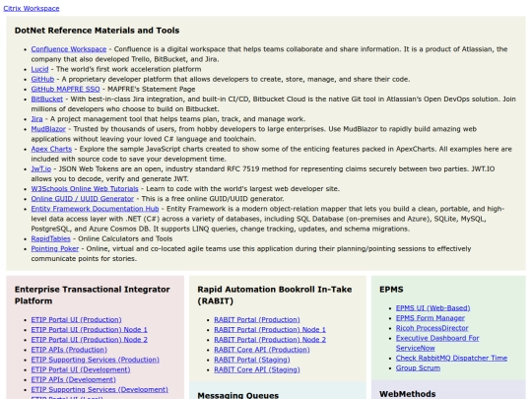Open GitHub MAPFRE SSO link
The height and width of the screenshot is (399, 532).
click(x=65, y=90)
